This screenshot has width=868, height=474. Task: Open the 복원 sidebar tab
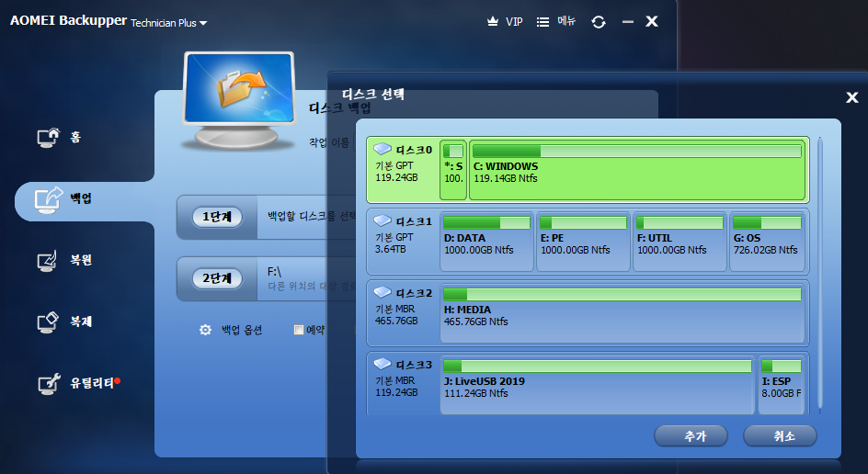tap(64, 260)
